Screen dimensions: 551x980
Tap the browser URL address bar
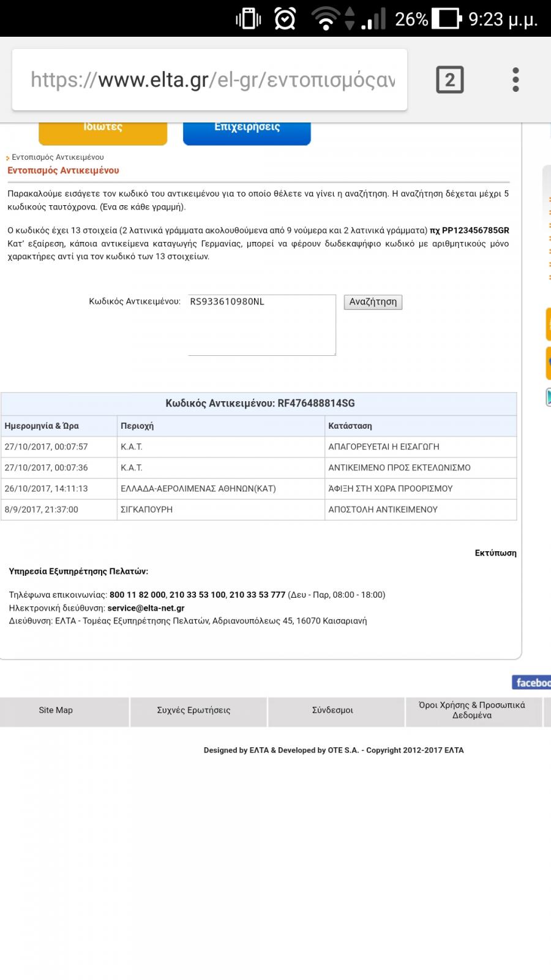point(209,80)
